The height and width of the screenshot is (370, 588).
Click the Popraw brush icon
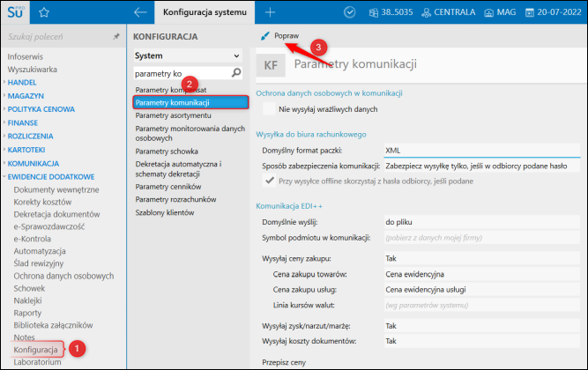[265, 36]
